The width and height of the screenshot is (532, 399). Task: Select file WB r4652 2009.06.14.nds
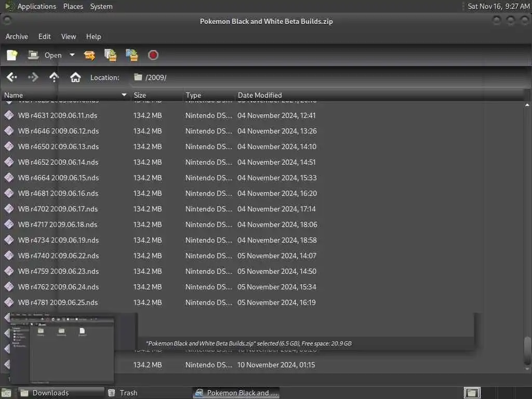(58, 162)
